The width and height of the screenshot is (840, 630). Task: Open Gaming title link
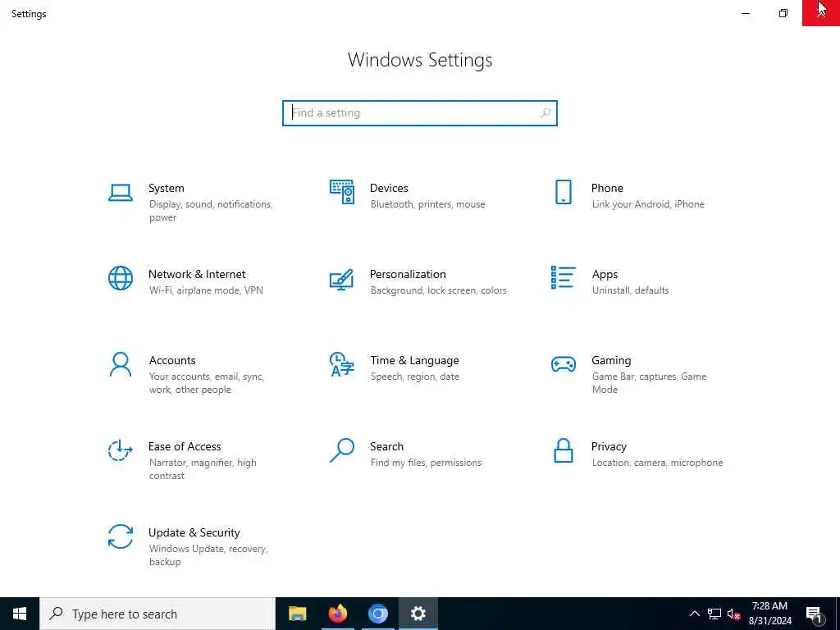(x=611, y=361)
